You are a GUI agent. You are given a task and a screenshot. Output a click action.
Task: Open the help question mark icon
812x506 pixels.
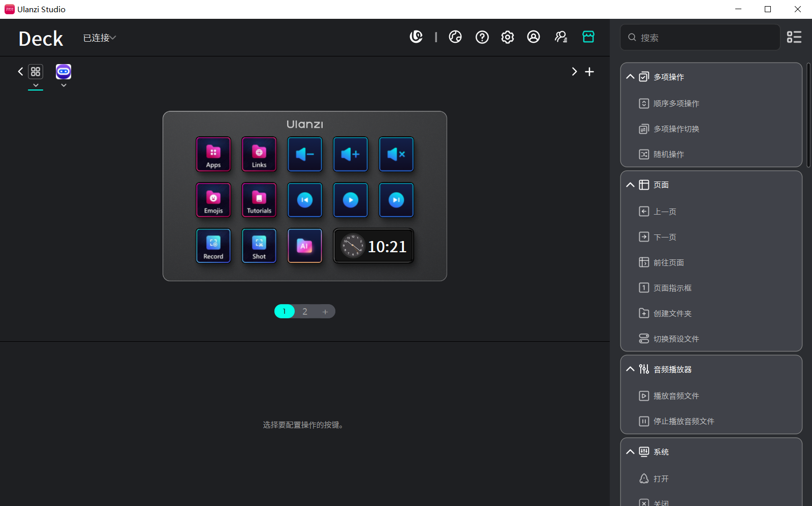click(x=482, y=37)
